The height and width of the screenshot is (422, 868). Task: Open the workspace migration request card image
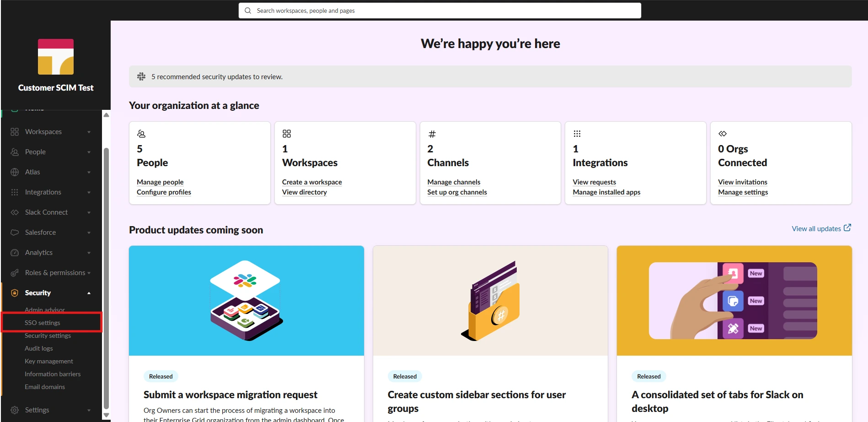click(x=246, y=301)
